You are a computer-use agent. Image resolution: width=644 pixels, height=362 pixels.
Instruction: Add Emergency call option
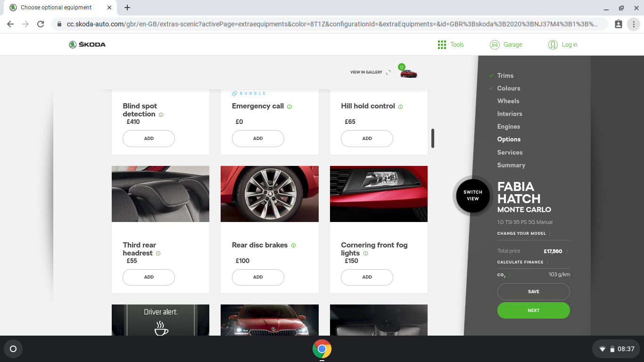[x=258, y=139]
